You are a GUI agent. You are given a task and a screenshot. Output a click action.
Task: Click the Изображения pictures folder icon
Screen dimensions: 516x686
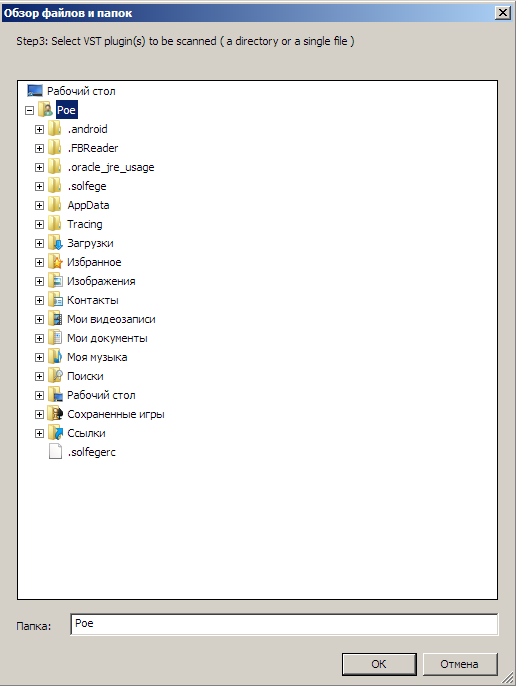(55, 281)
